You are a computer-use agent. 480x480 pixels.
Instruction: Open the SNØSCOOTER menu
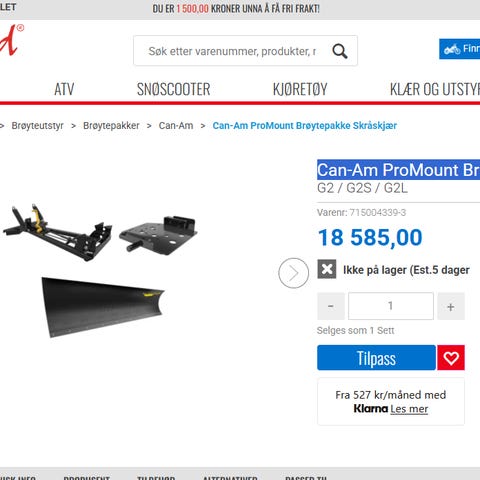pyautogui.click(x=173, y=89)
